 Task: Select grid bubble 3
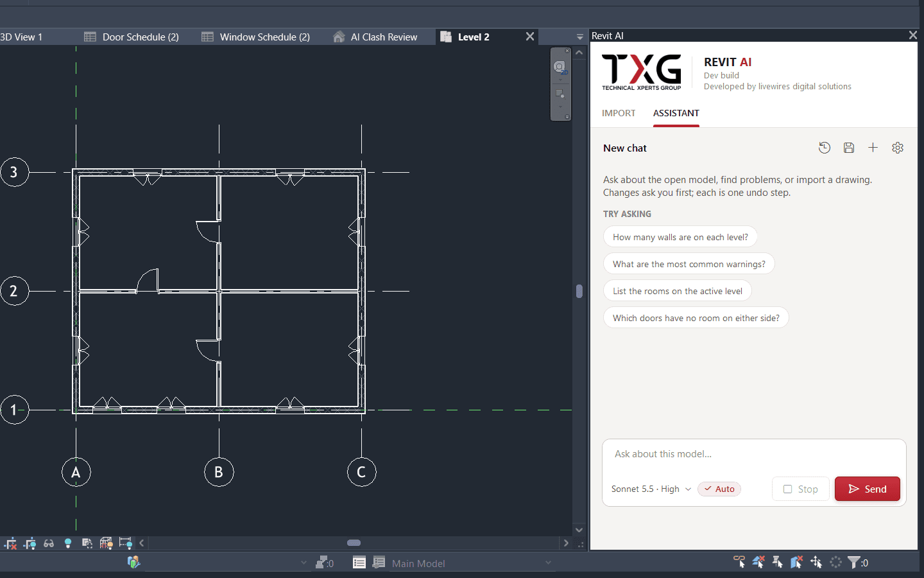click(x=14, y=172)
